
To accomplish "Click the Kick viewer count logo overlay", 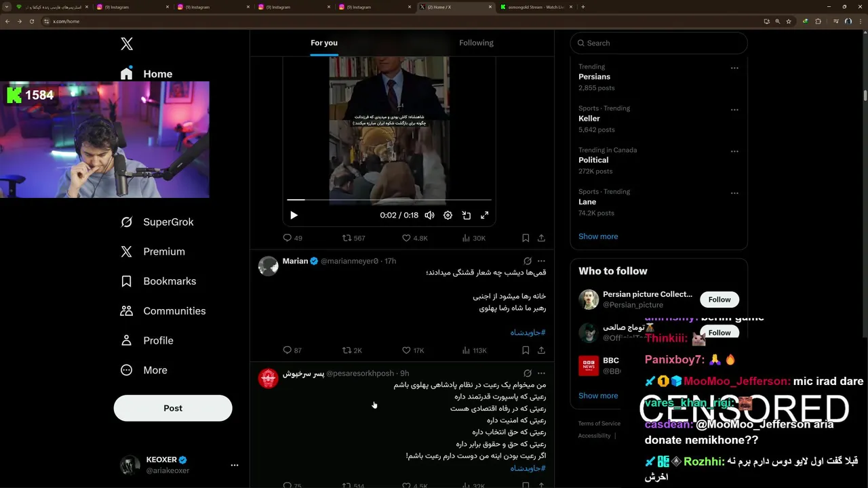I will 14,95.
